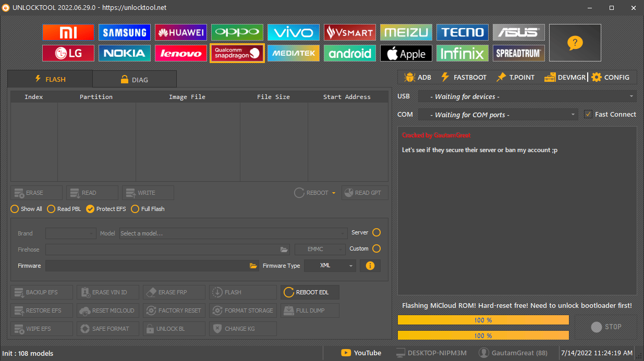644x361 pixels.
Task: Open the Firmware Type XML dropdown
Action: click(330, 265)
